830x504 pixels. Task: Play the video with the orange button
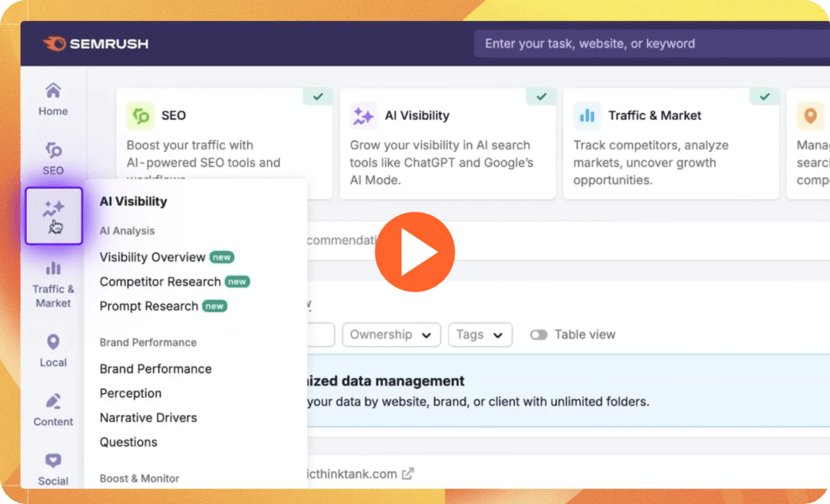[415, 252]
